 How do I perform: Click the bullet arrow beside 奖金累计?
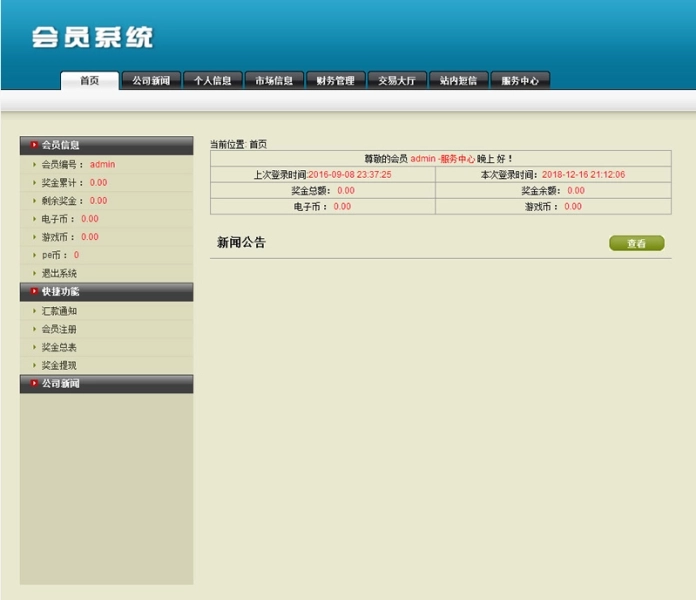coord(34,182)
